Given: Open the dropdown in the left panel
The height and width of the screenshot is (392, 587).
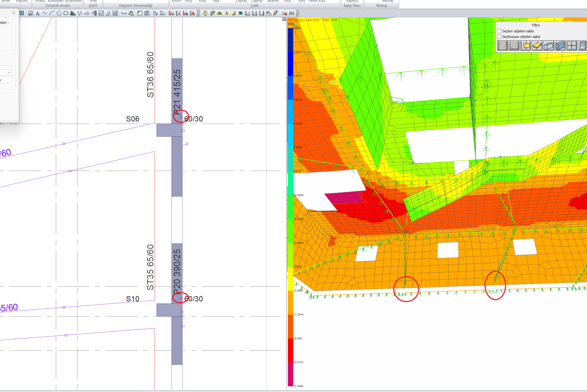Looking at the screenshot, I should 9,72.
